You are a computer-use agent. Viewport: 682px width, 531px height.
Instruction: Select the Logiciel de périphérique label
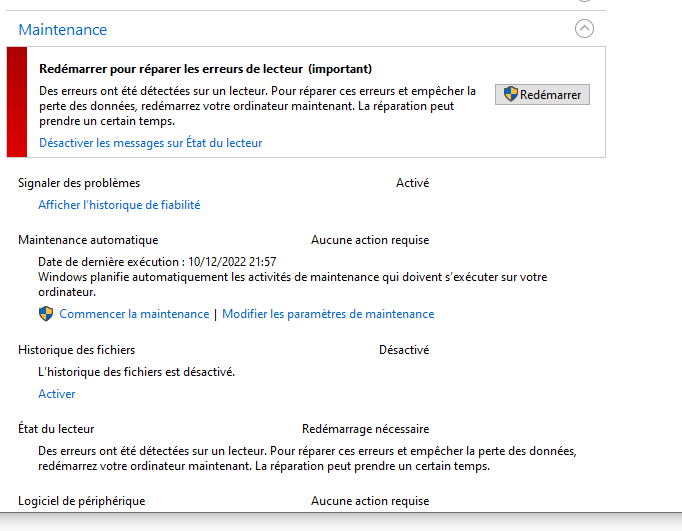pyautogui.click(x=81, y=501)
